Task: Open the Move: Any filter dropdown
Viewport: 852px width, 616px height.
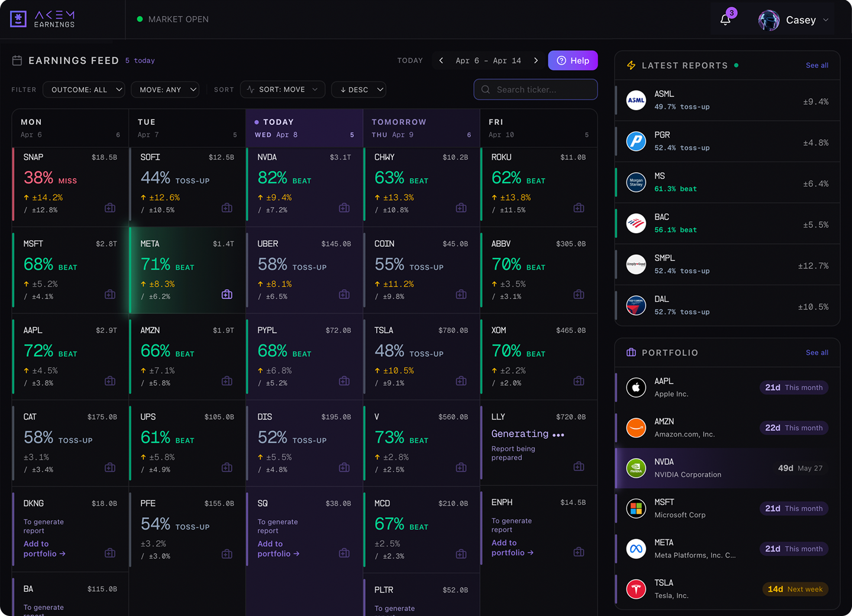Action: (x=165, y=89)
